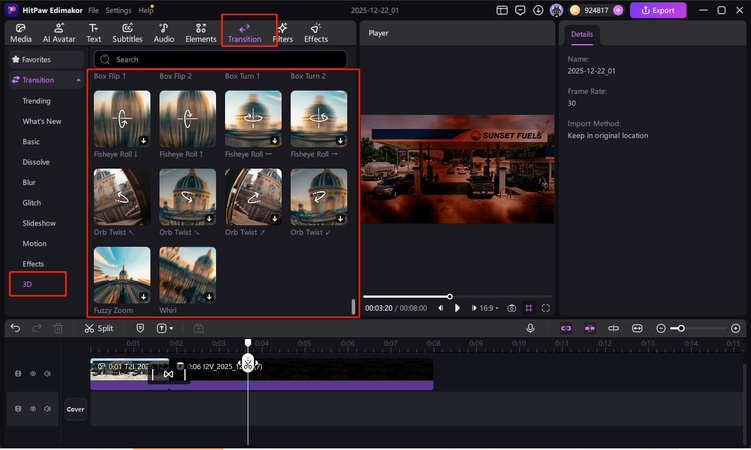Click the Split button
This screenshot has height=450, width=751.
[x=99, y=328]
